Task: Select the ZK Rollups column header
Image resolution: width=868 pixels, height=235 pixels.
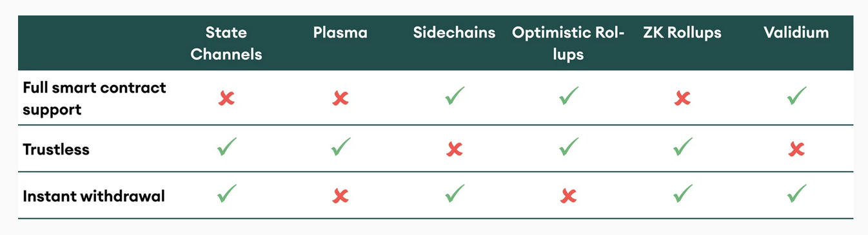Action: pyautogui.click(x=682, y=33)
